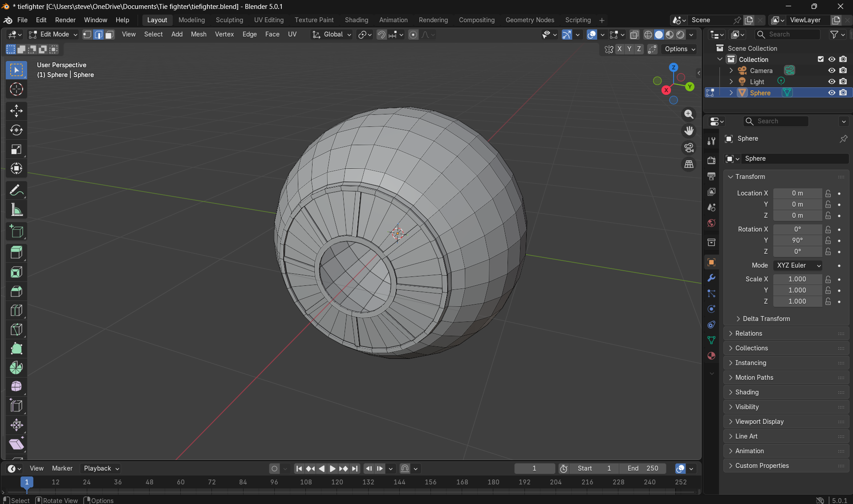This screenshot has width=853, height=504.
Task: Open the XYZ Euler rotation mode dropdown
Action: (x=798, y=265)
